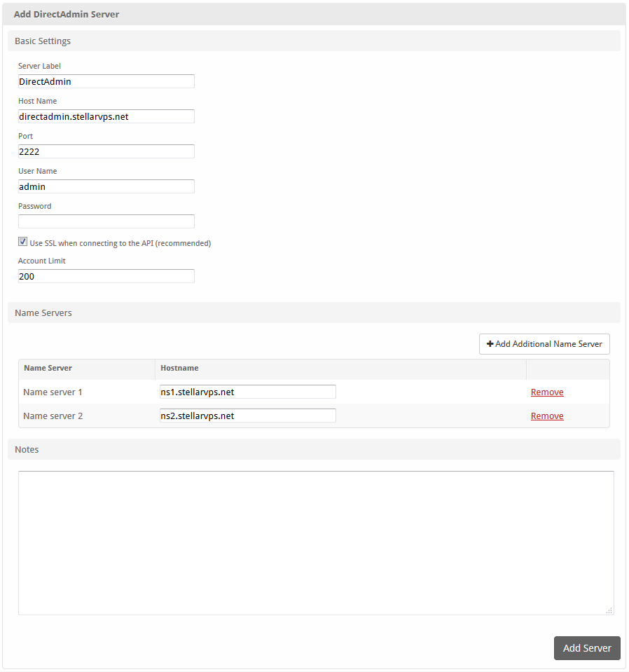This screenshot has height=672, width=629.
Task: Click the Account Limit field showing 200
Action: coord(106,276)
